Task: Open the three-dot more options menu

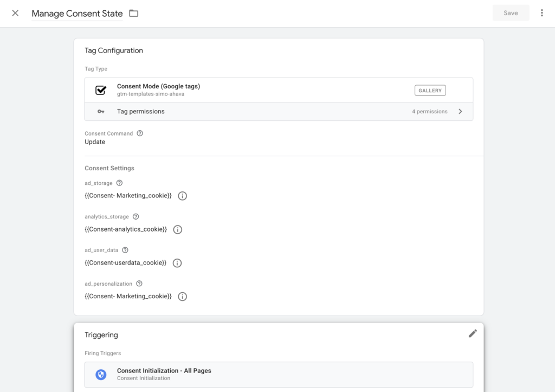Action: click(x=541, y=13)
